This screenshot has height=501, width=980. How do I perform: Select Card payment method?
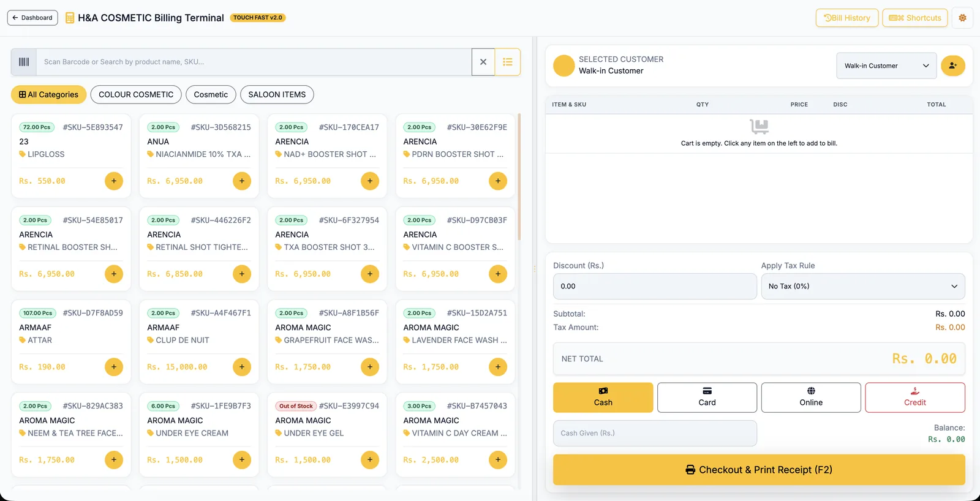pyautogui.click(x=707, y=397)
